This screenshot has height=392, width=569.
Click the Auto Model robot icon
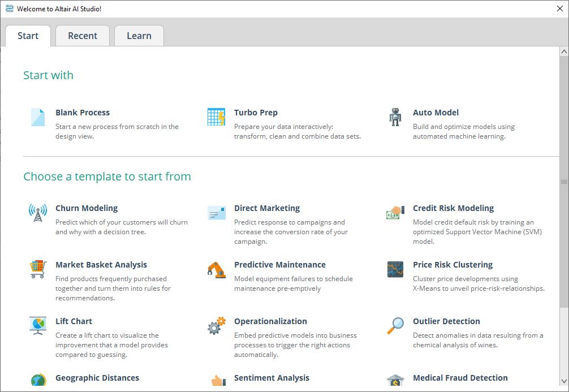tap(395, 117)
